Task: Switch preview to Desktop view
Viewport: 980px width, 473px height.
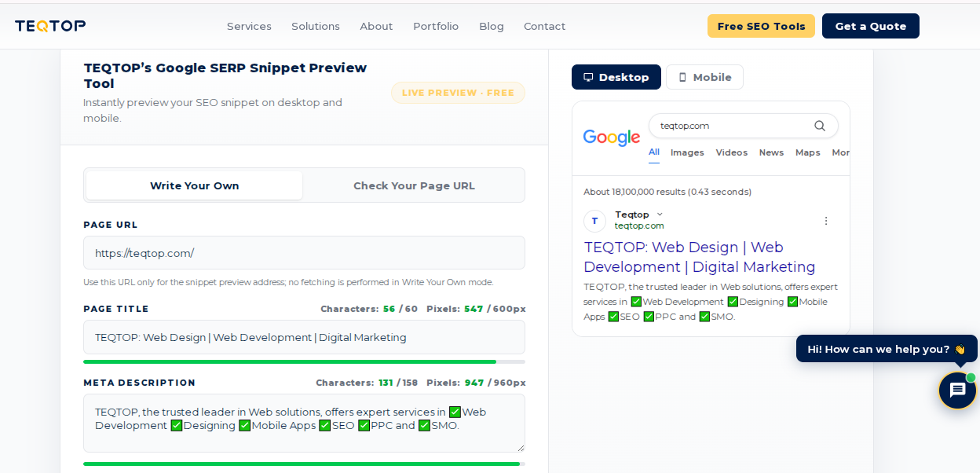Action: [x=616, y=77]
